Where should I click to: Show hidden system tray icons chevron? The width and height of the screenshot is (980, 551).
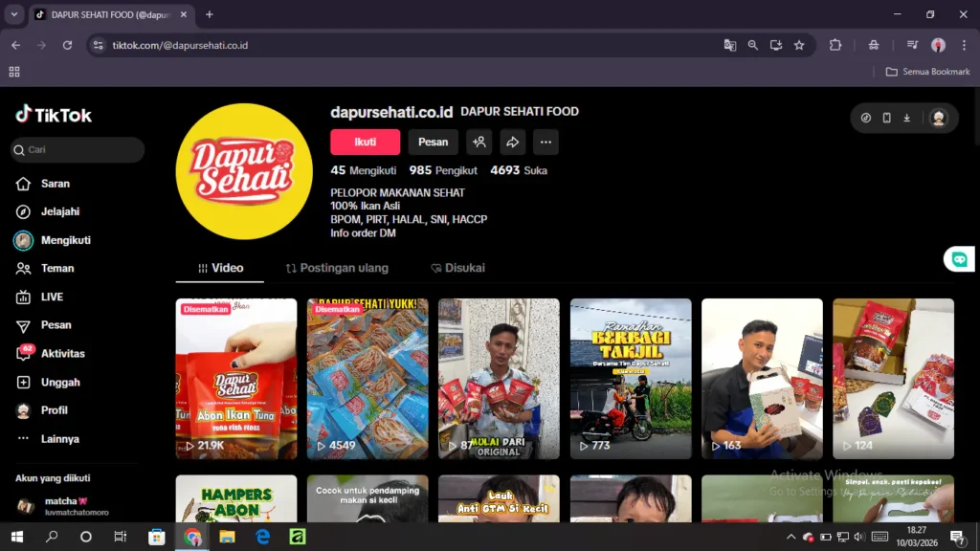click(791, 537)
